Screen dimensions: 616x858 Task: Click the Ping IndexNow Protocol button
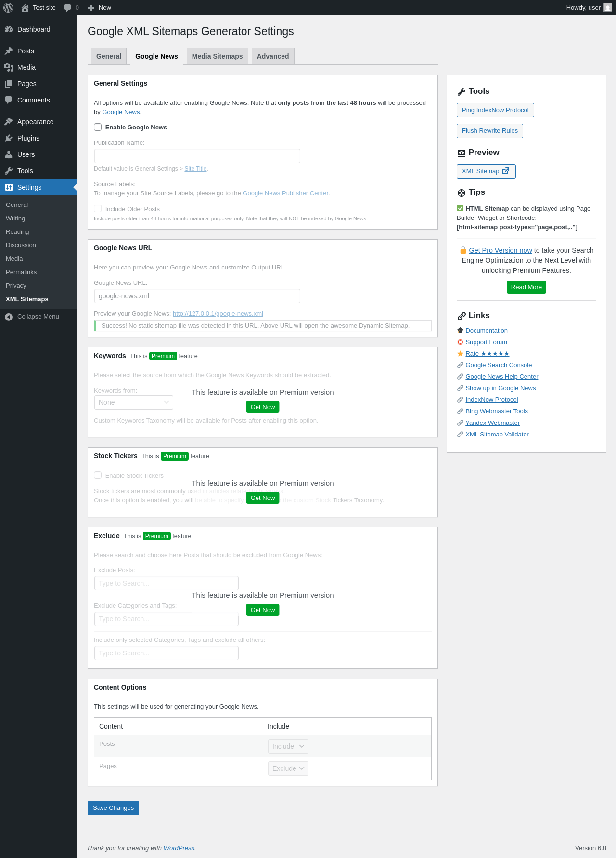495,110
